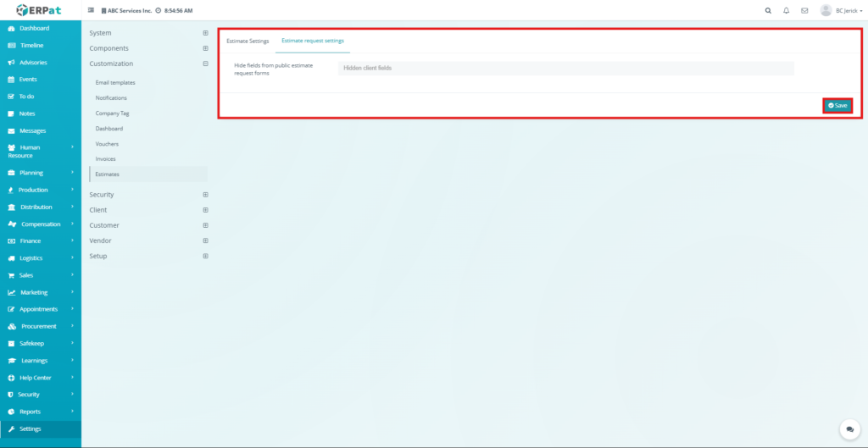Click the Messages envelope icon in sidebar
868x448 pixels.
tap(11, 131)
